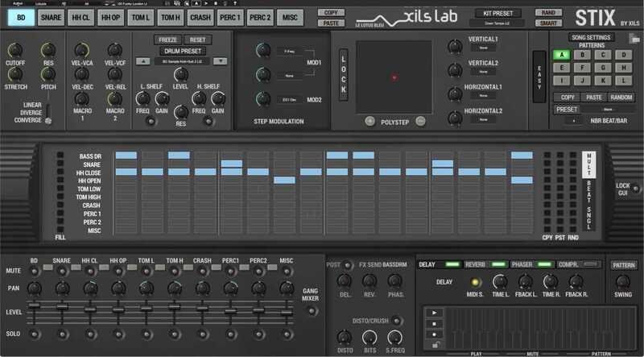
Task: Toggle the LOCK button beside XY pad
Action: (x=342, y=71)
